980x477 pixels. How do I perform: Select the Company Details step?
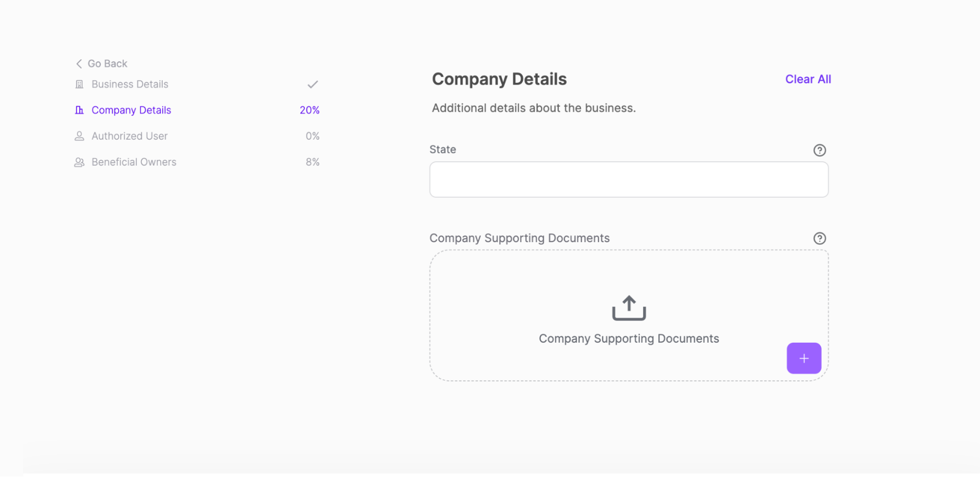[x=131, y=110]
